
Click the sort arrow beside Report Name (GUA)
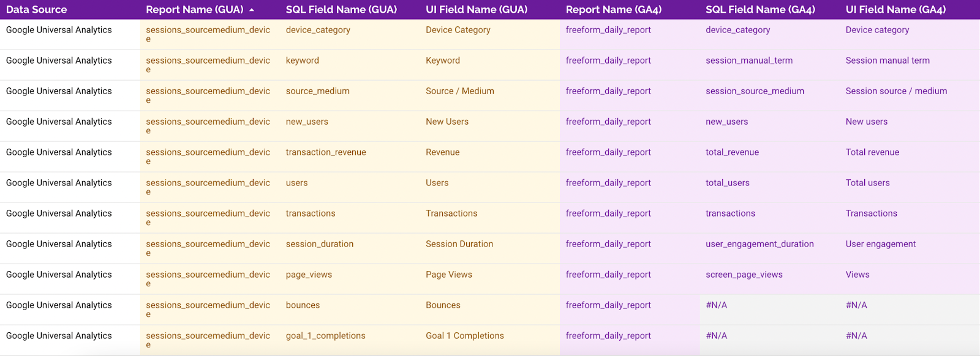pos(252,10)
